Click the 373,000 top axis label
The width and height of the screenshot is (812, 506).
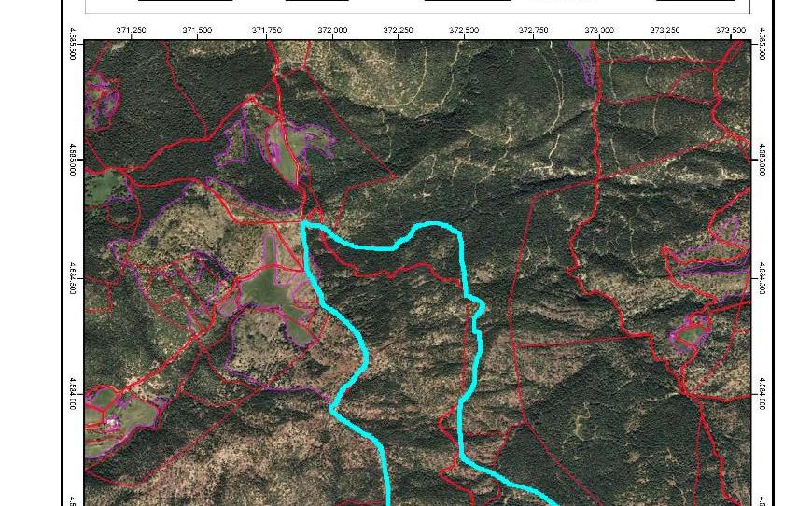(598, 30)
